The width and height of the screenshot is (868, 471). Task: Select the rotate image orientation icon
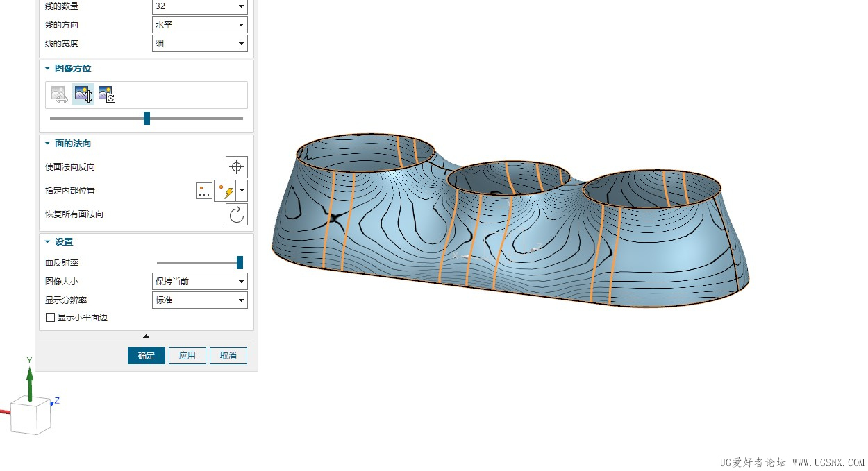(106, 95)
